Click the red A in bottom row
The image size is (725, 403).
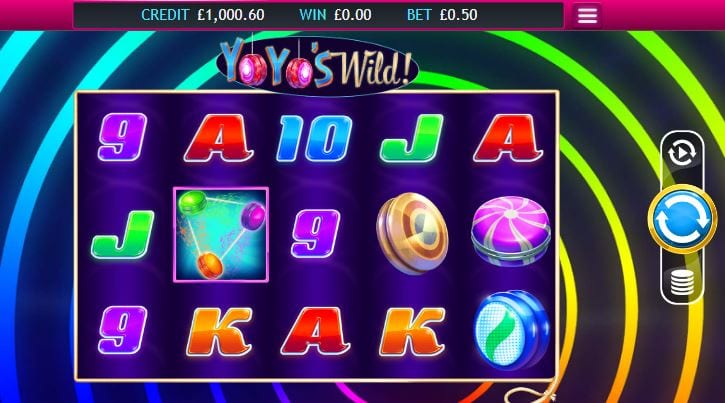[315, 331]
